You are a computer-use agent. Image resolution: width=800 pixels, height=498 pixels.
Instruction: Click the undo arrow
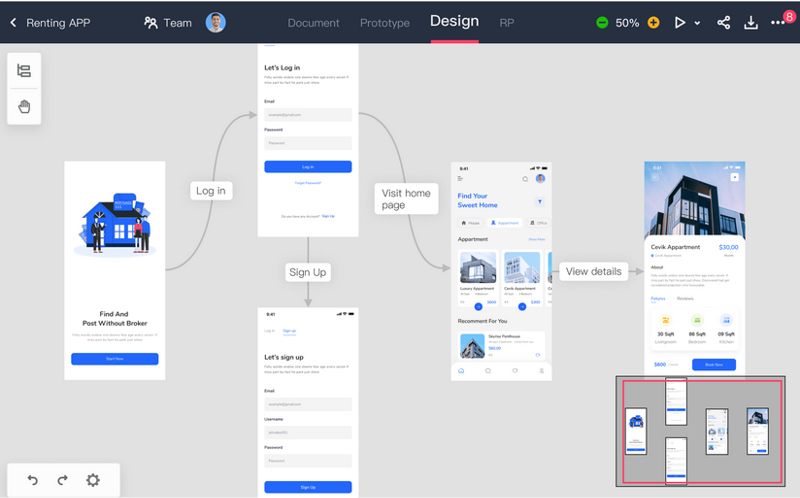pyautogui.click(x=33, y=480)
